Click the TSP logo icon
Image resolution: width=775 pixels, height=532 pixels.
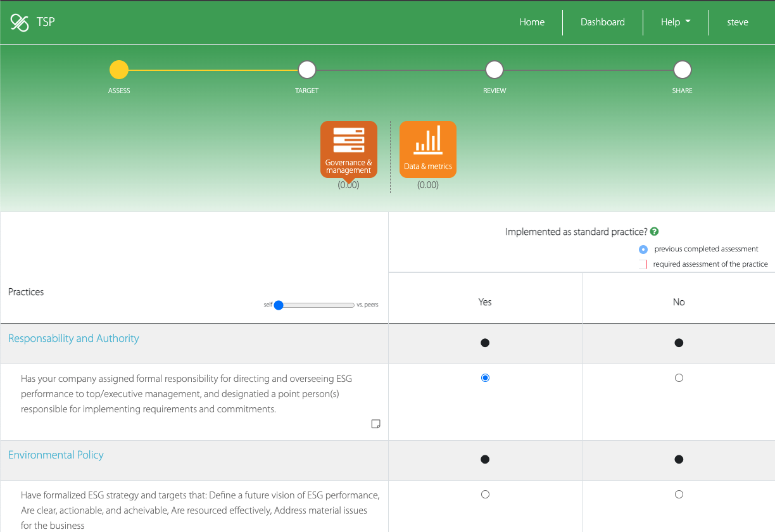20,23
